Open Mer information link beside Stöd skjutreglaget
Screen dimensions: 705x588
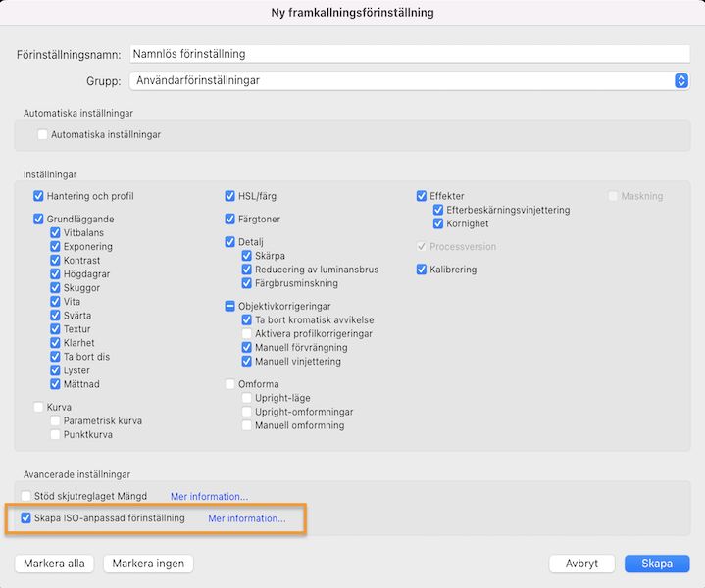click(209, 497)
